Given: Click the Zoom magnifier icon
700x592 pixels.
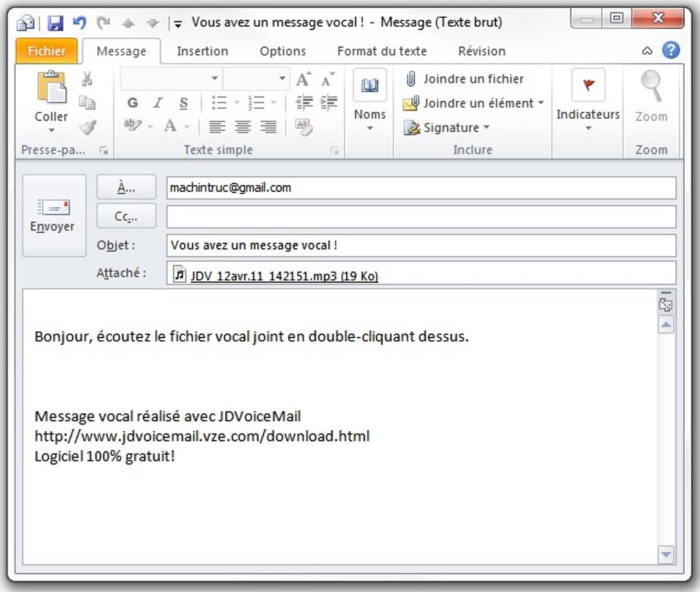Looking at the screenshot, I should point(651,86).
